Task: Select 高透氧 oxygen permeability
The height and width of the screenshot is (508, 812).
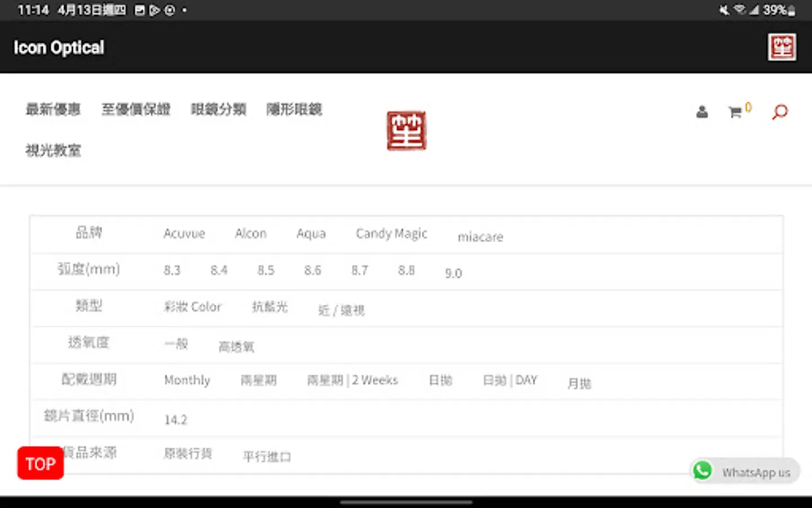Action: tap(236, 347)
